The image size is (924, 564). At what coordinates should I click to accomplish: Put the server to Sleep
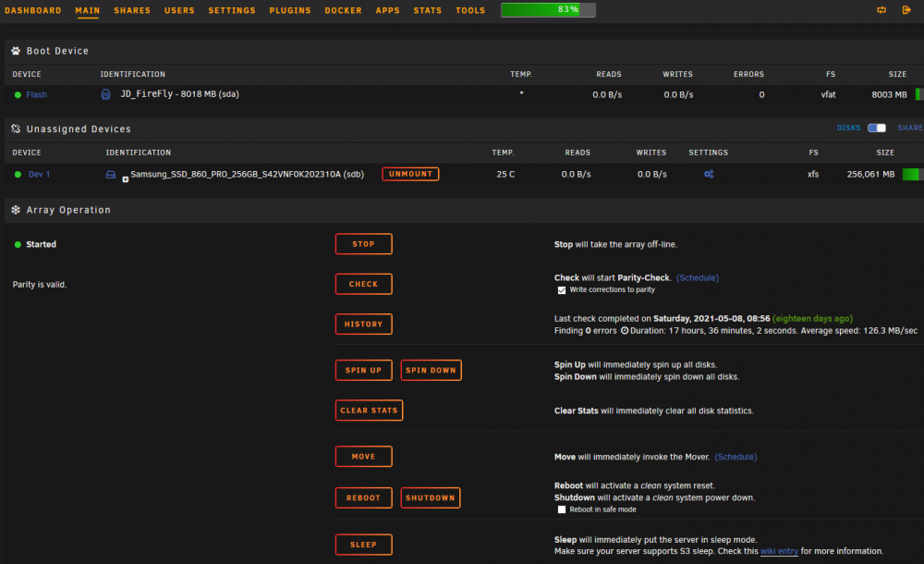pos(363,545)
